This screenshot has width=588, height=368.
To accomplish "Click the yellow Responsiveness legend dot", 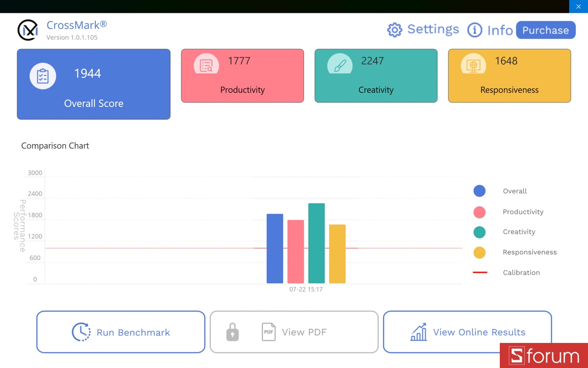I will click(479, 252).
